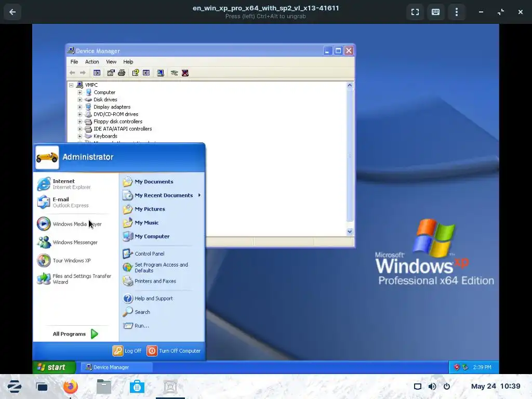Viewport: 532px width, 399px height.
Task: Click the Device Manager scrollbar up arrow
Action: [x=350, y=86]
